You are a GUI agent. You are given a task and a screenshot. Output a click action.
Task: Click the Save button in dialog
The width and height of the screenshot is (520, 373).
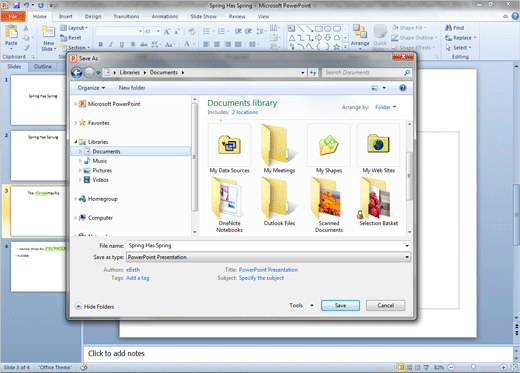(340, 305)
